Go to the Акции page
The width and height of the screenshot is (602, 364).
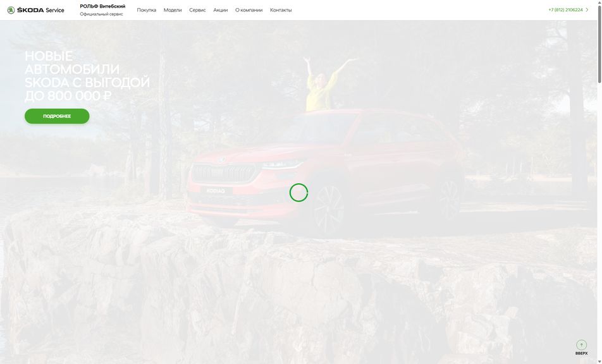pyautogui.click(x=220, y=10)
